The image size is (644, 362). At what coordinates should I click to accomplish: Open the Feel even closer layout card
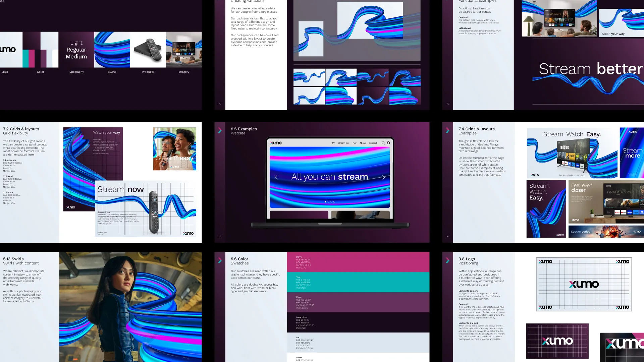tap(606, 202)
